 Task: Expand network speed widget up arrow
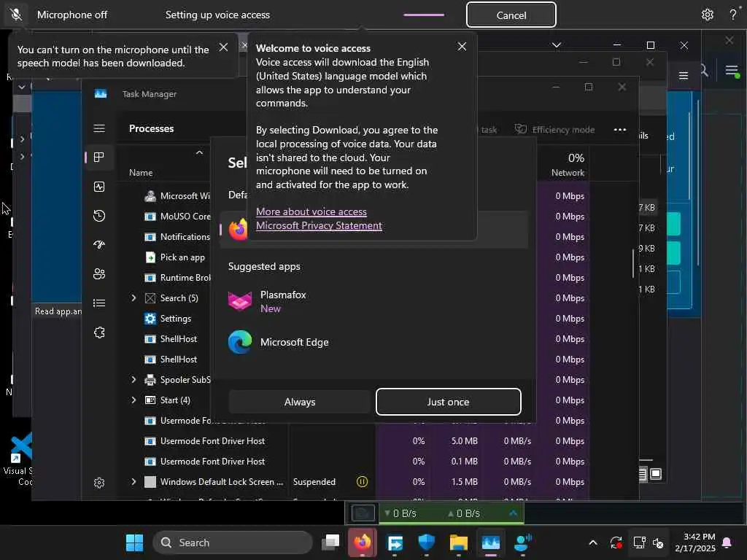click(x=513, y=513)
